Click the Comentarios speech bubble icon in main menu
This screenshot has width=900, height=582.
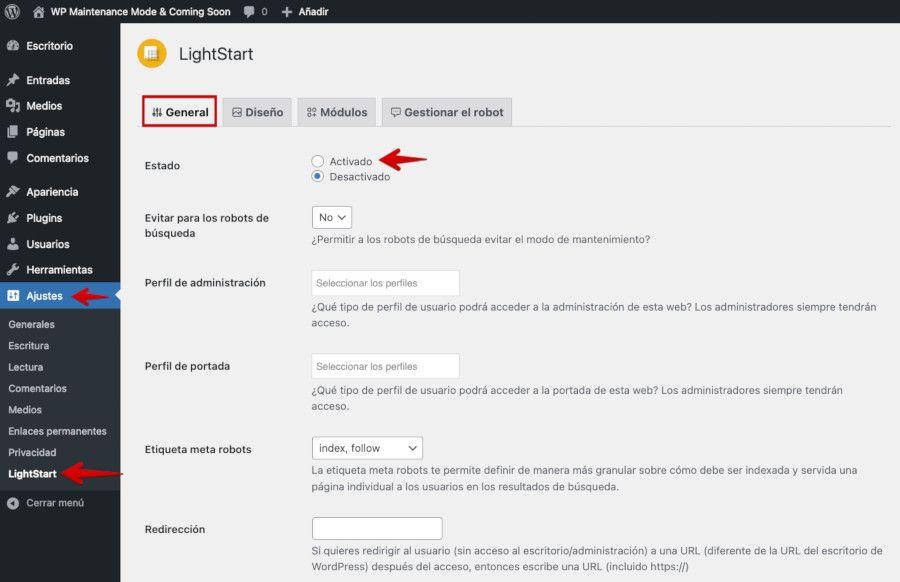pyautogui.click(x=13, y=157)
